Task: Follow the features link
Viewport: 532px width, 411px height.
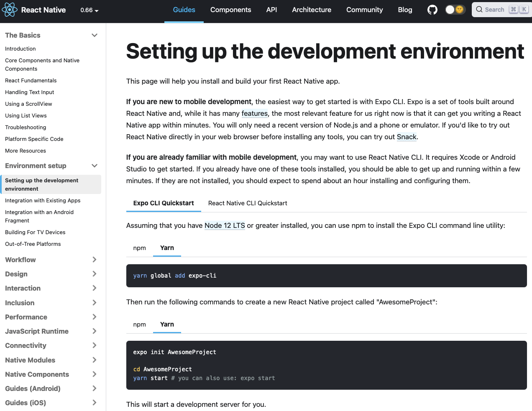Action: pos(254,113)
